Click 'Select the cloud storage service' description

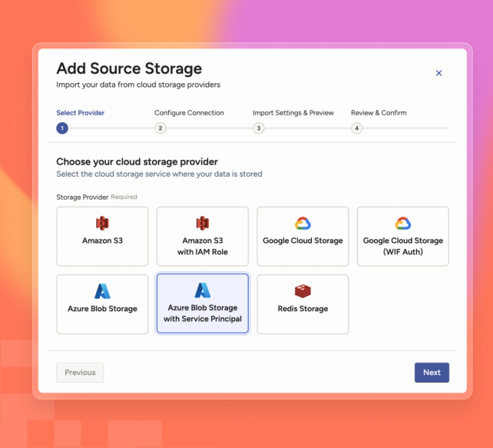(x=159, y=174)
